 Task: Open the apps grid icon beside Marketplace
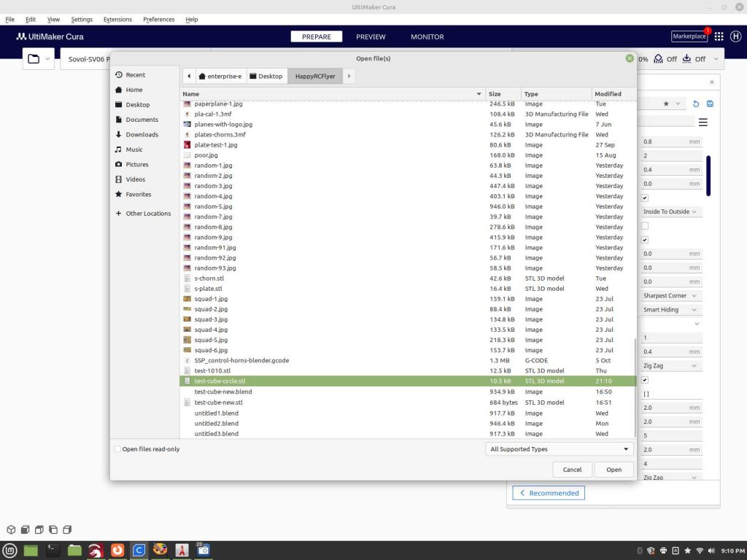coord(719,36)
